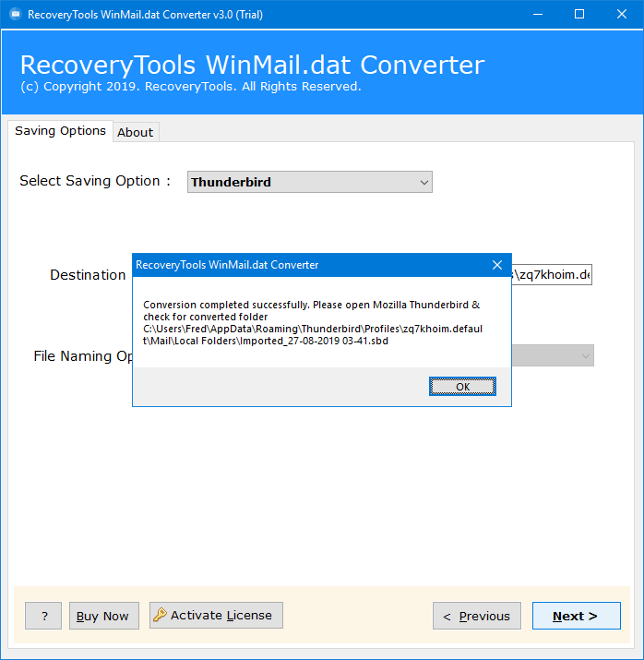Click OK in the conversion completed dialog
Image resolution: width=644 pixels, height=660 pixels.
[462, 387]
